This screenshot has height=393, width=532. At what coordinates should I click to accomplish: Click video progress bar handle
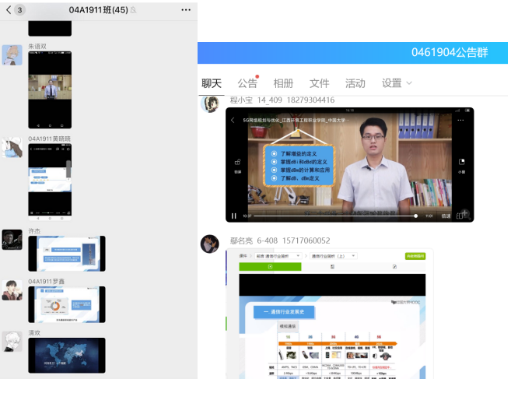click(x=415, y=216)
